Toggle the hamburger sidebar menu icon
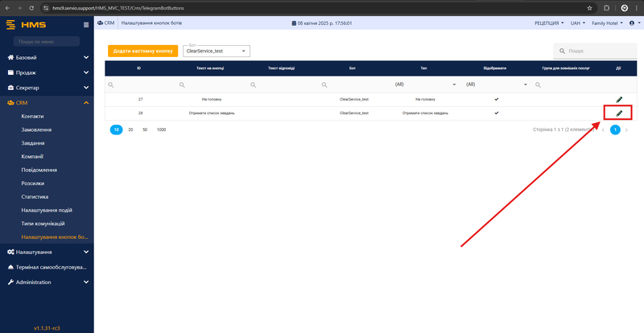Screen dimensions: 644x333 click(86, 24)
